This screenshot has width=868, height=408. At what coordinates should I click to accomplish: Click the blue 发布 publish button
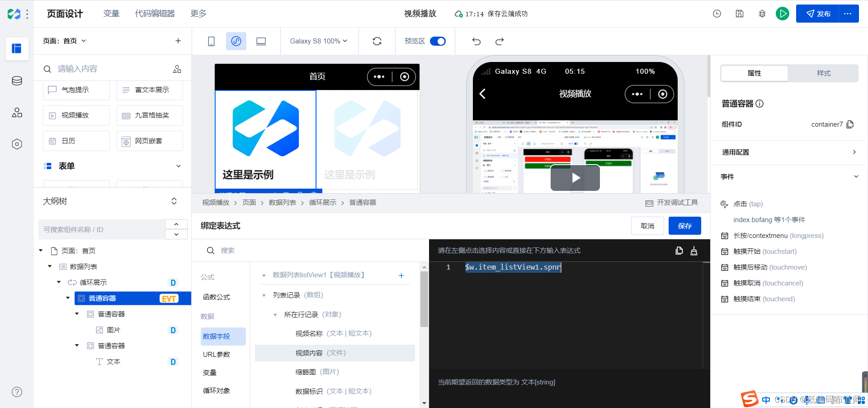tap(818, 14)
